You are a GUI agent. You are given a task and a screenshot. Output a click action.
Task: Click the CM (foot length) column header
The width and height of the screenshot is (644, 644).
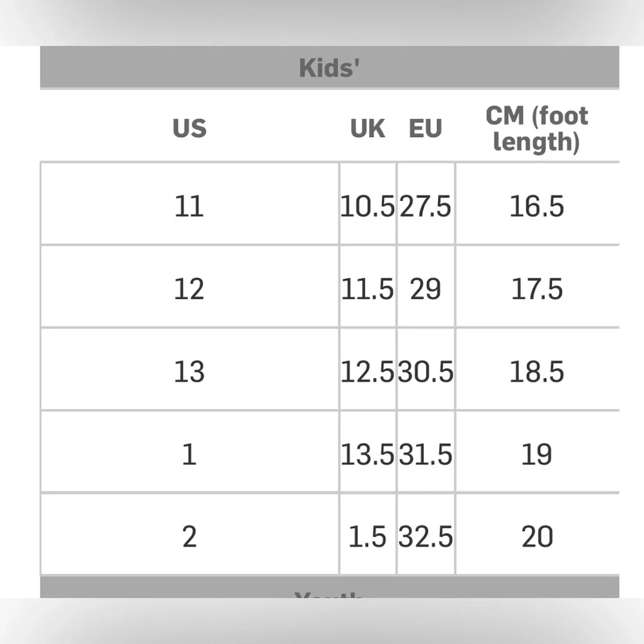coord(536,129)
